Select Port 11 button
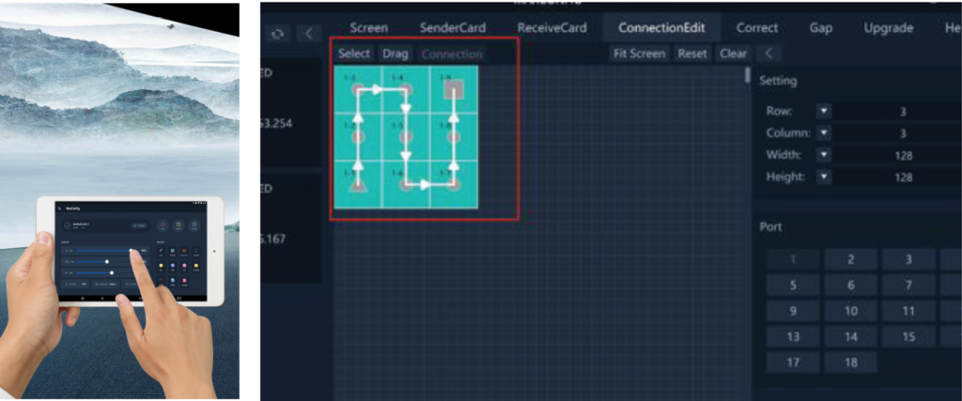Viewport: 962px width, 401px height. [x=909, y=311]
